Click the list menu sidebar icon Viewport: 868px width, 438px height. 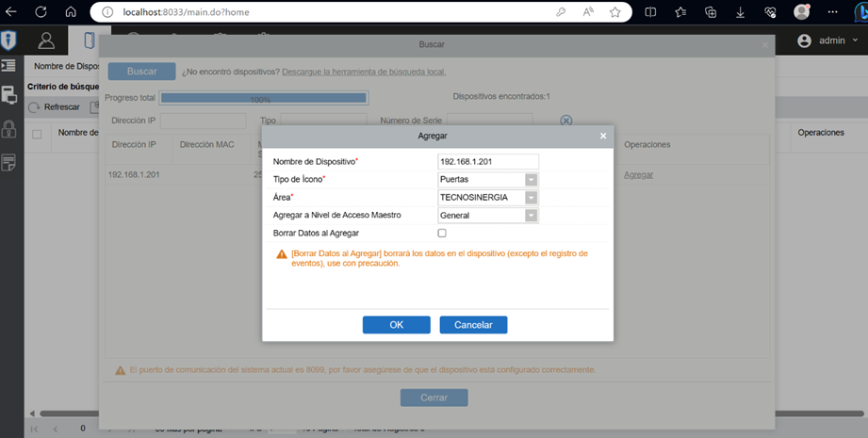pos(8,66)
